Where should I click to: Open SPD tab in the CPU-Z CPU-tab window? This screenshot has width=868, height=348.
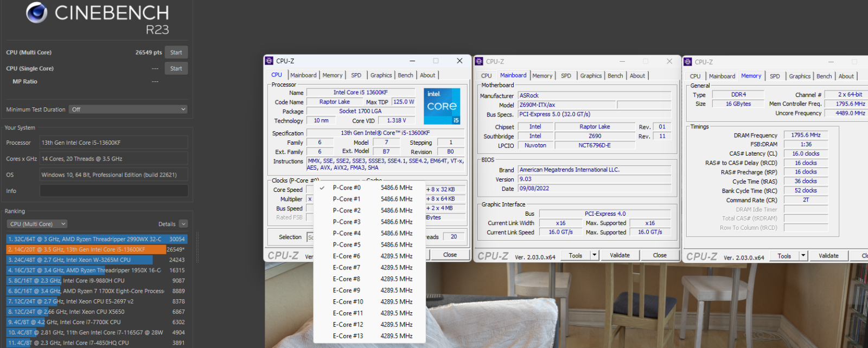[356, 75]
